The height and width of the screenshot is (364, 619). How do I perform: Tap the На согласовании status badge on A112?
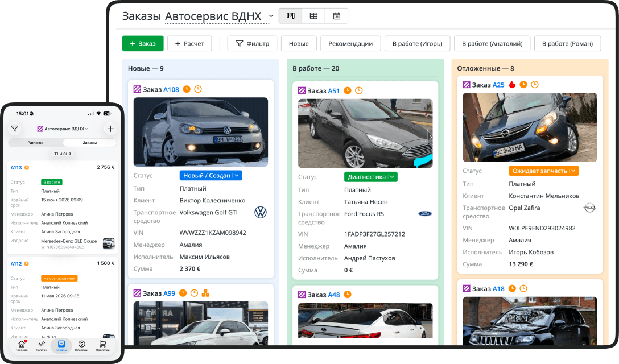pyautogui.click(x=59, y=278)
